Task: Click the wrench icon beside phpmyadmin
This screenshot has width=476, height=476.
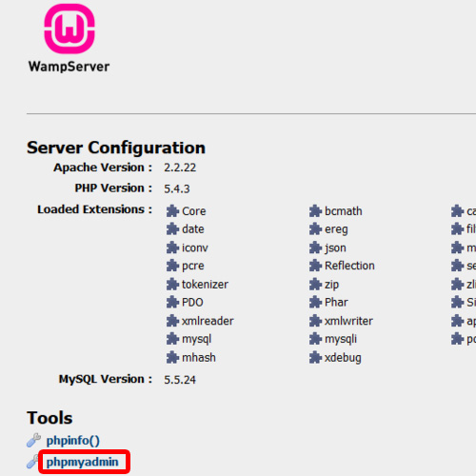Action: 32,462
